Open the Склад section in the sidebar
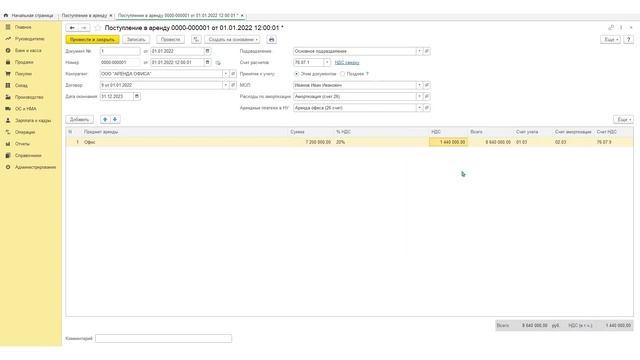Image resolution: width=640 pixels, height=360 pixels. (x=21, y=85)
